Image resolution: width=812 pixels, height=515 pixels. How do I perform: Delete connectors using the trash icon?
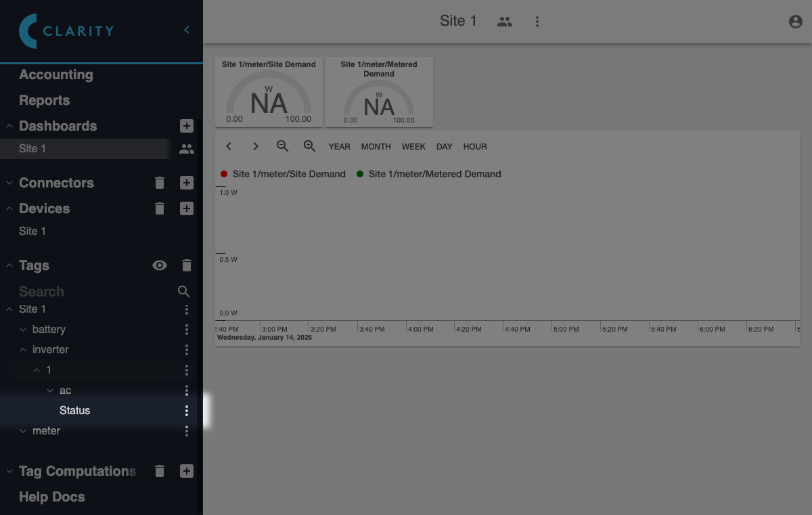coord(160,183)
